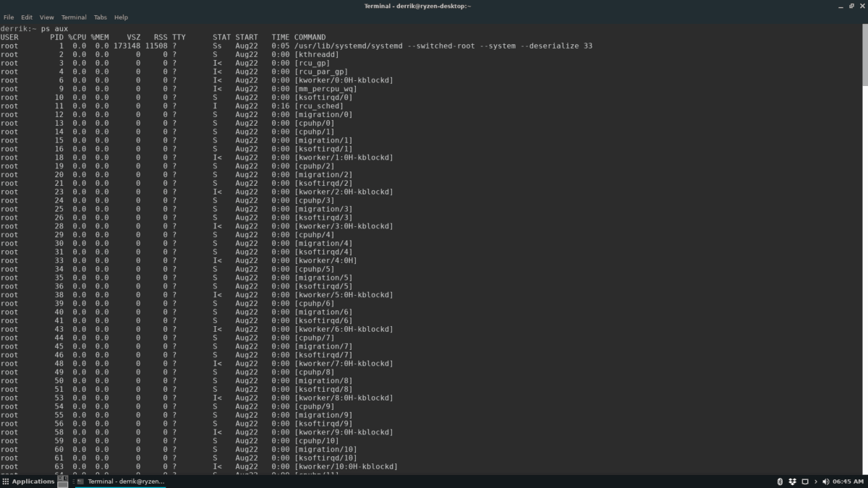Screen dimensions: 868x488
Task: Click the [ksoftirqd/2] process entry
Action: 323,183
